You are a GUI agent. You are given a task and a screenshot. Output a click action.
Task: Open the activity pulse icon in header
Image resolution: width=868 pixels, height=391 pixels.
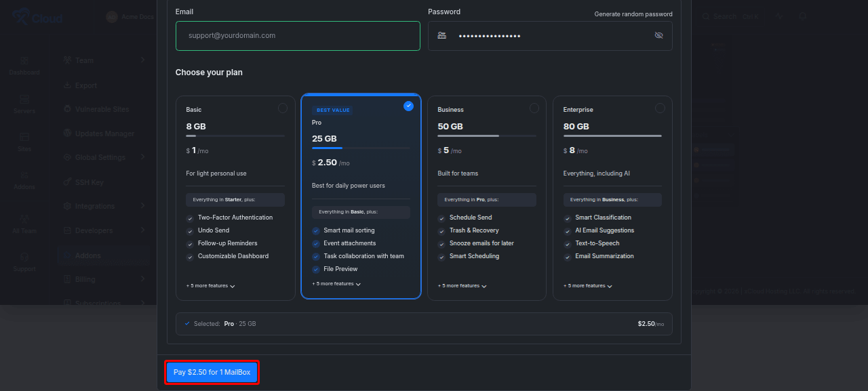[779, 16]
